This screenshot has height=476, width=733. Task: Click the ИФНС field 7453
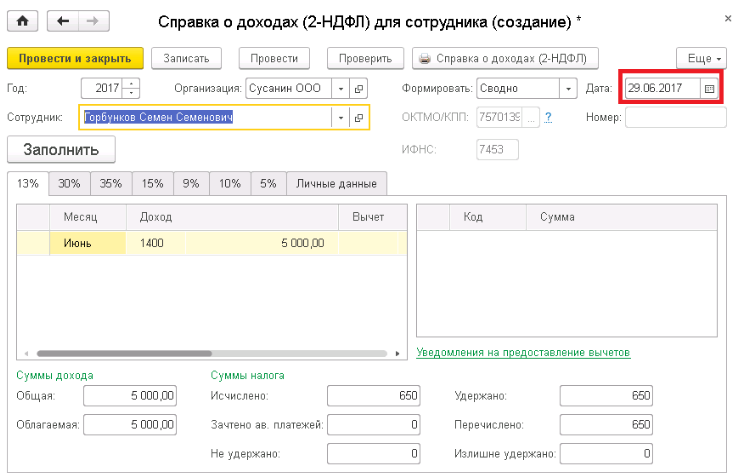click(x=497, y=150)
